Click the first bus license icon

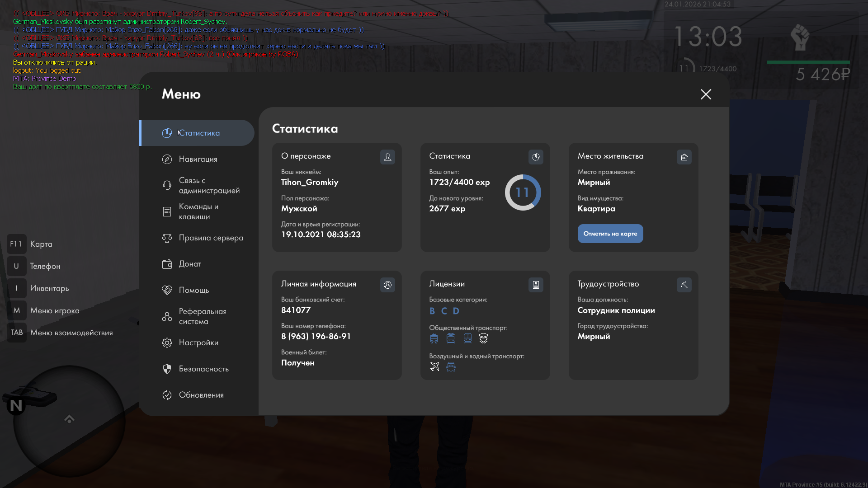click(x=434, y=338)
